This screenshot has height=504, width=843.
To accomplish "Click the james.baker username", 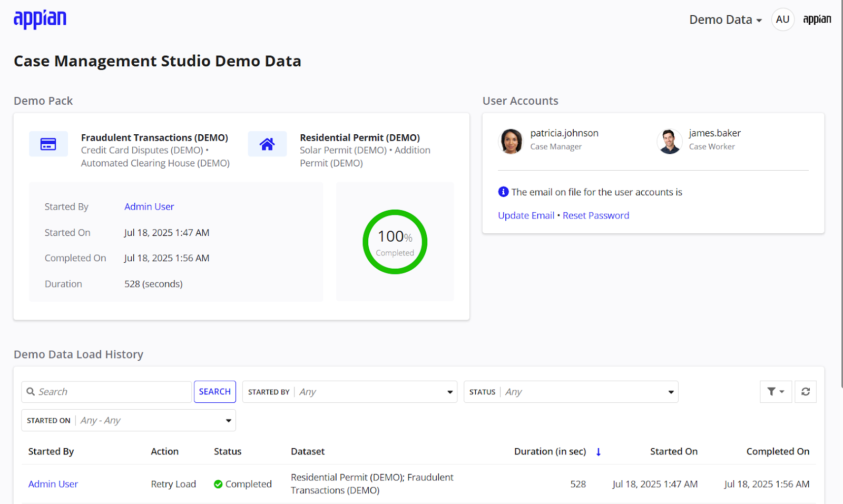I will 715,133.
